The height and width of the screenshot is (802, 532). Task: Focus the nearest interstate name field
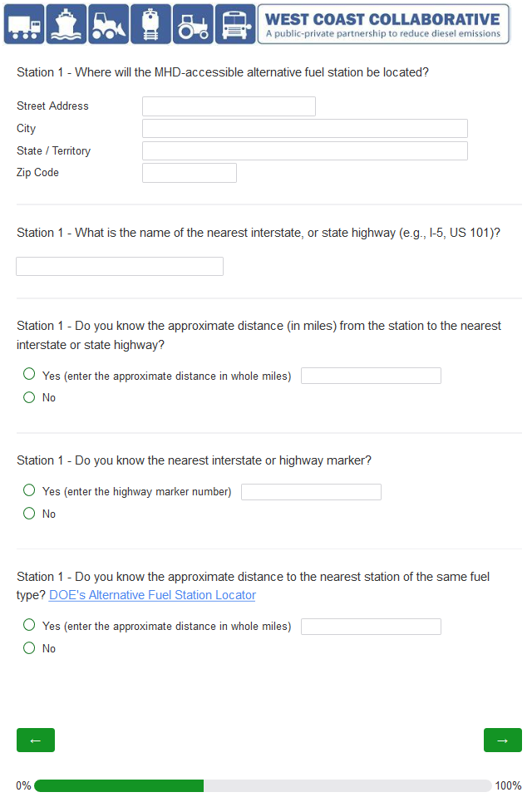point(120,266)
